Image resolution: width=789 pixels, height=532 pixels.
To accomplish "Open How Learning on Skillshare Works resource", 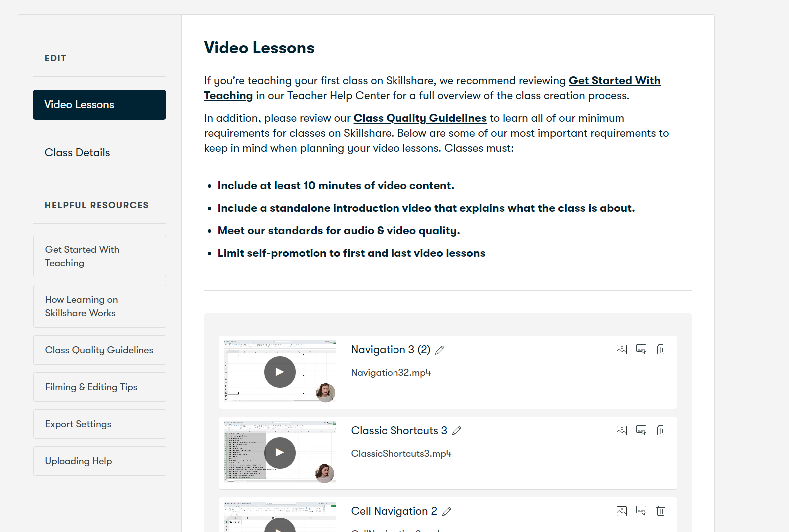I will tap(99, 306).
